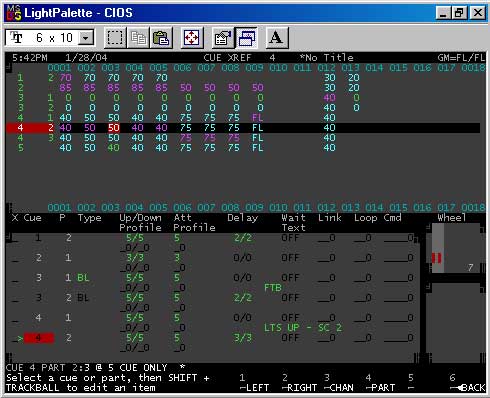Select the 2 RIGHT softkey label
The image size is (490, 398).
point(299,383)
